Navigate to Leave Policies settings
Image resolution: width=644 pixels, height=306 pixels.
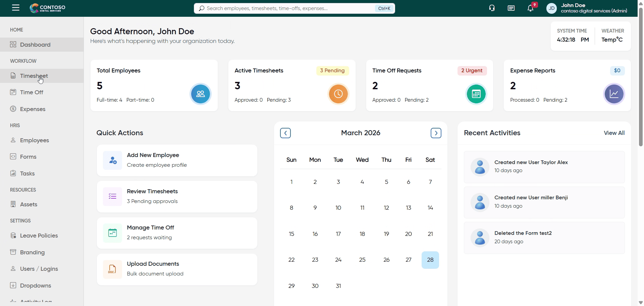point(39,236)
